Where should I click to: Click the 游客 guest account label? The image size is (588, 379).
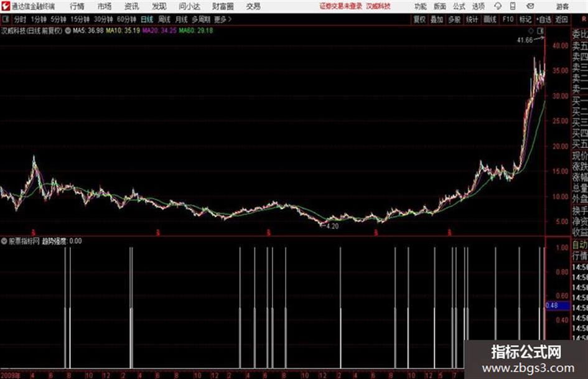(x=562, y=6)
